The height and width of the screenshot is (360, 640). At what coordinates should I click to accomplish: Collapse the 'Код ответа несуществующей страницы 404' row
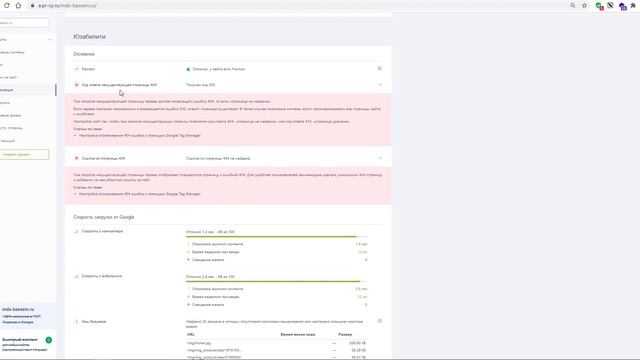tap(380, 85)
